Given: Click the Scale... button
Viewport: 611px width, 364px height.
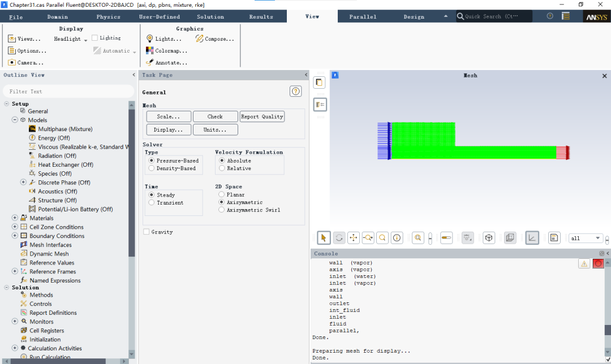Looking at the screenshot, I should coord(169,116).
